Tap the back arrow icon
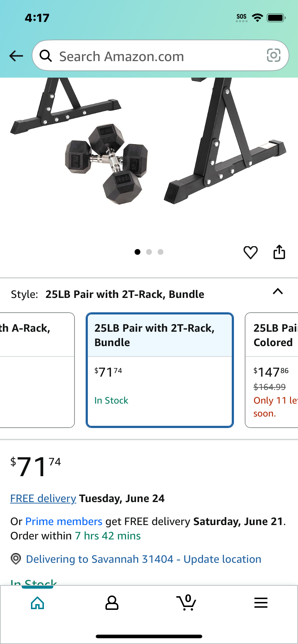The width and height of the screenshot is (298, 644). 16,56
